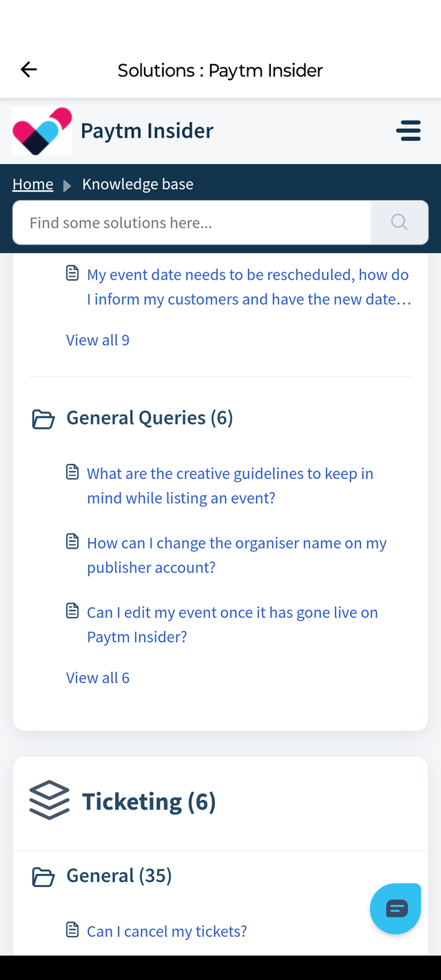This screenshot has width=441, height=980.
Task: Open the hamburger menu
Action: pyautogui.click(x=409, y=130)
